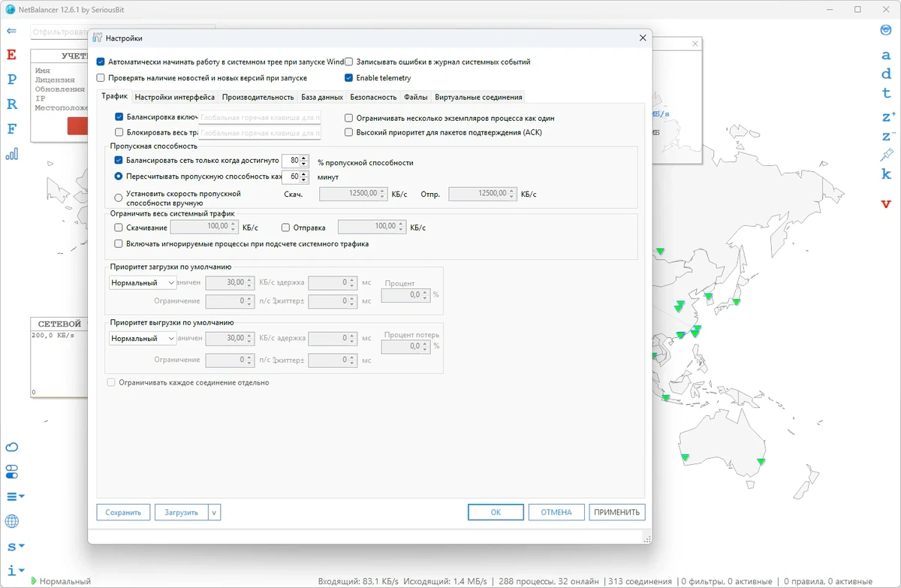Close the background panel with its X

[x=695, y=44]
